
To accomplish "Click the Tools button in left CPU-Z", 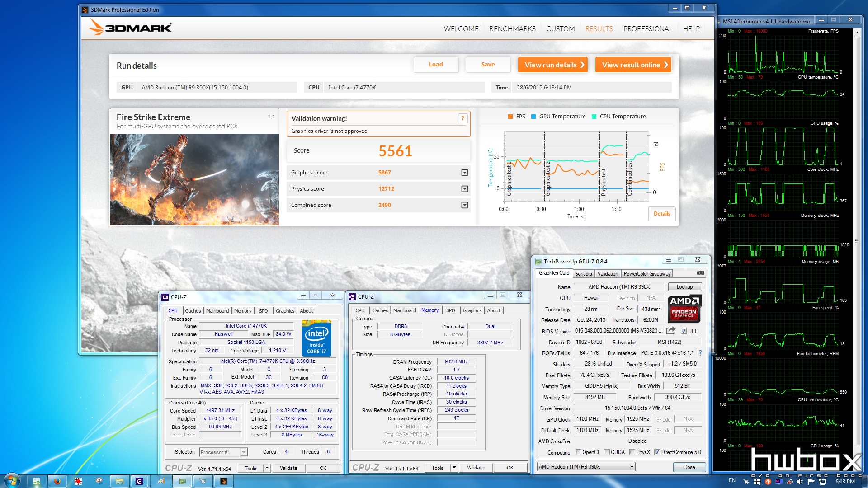I will pyautogui.click(x=250, y=468).
